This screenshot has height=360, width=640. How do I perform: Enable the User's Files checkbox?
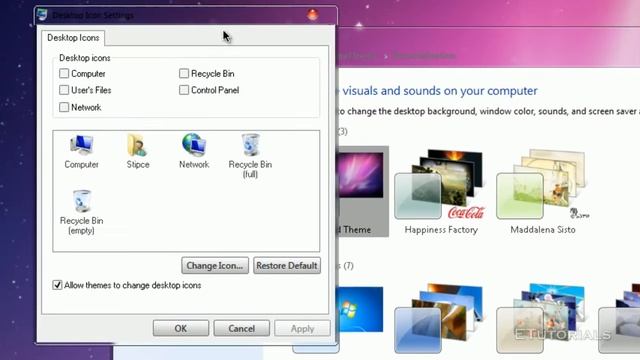[64, 90]
